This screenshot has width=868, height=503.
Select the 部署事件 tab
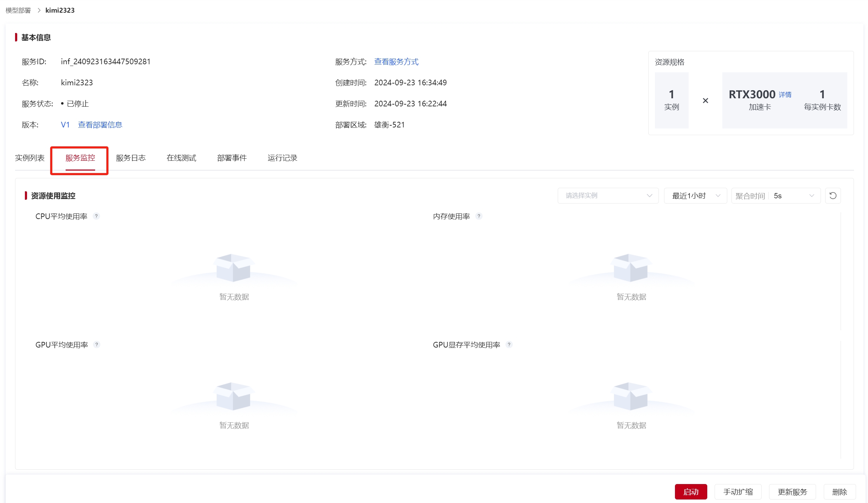pos(232,158)
